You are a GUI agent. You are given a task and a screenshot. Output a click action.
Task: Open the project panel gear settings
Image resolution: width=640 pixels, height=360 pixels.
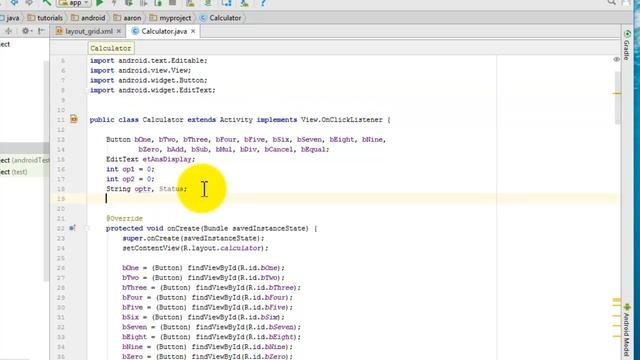26,31
